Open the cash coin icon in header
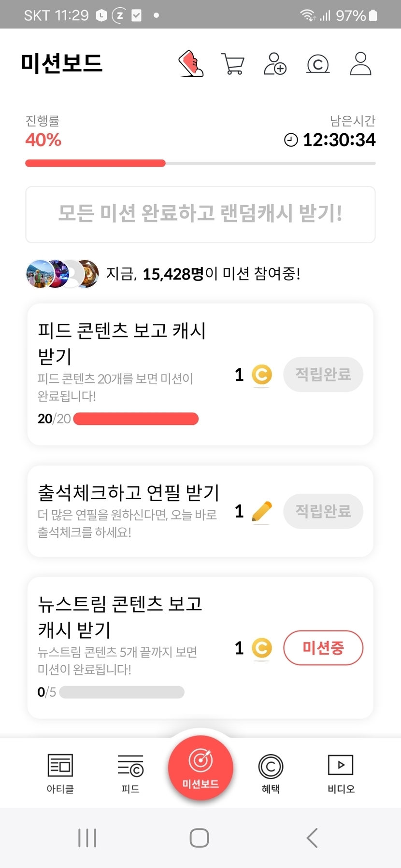Screen dimensions: 401x868 coord(318,64)
